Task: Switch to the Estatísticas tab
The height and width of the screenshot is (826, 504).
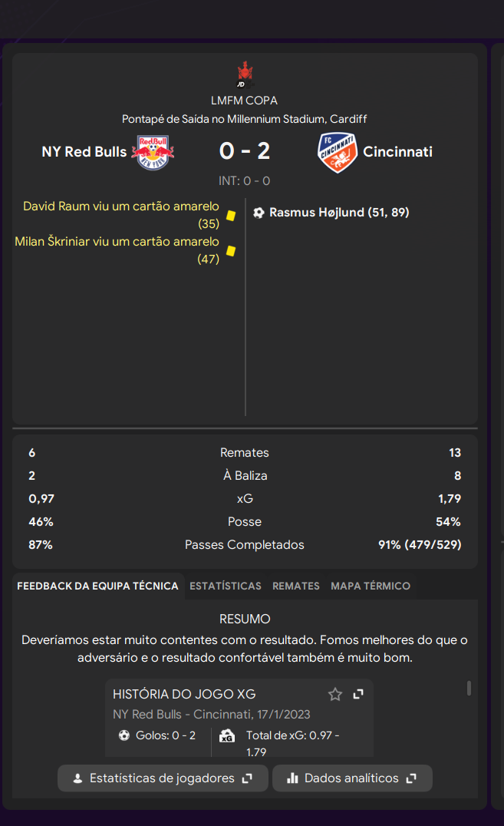Action: click(x=226, y=586)
